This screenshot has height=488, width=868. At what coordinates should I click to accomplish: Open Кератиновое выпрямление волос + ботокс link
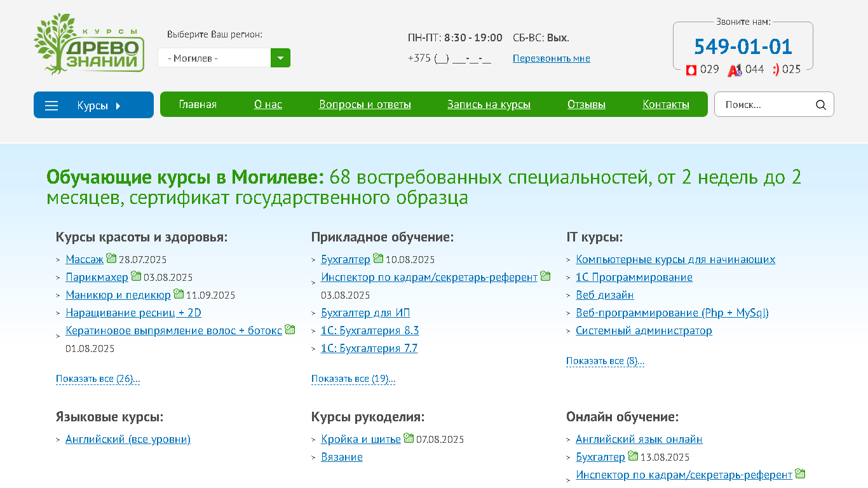tap(173, 330)
